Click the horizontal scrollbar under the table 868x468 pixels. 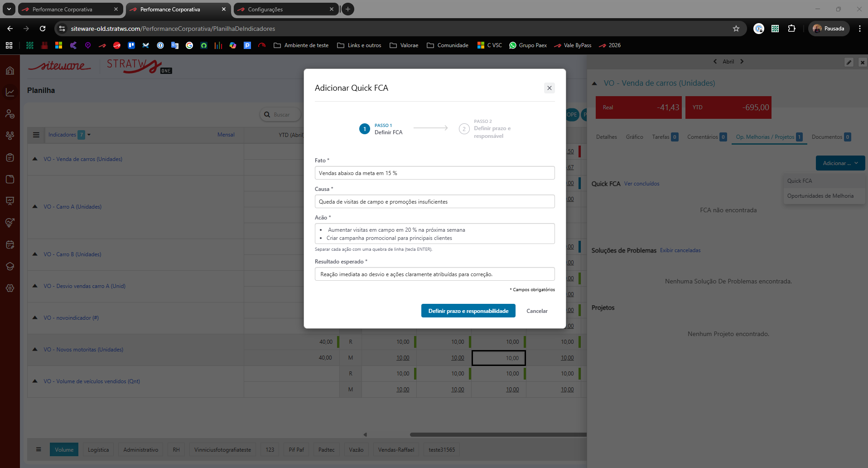498,434
